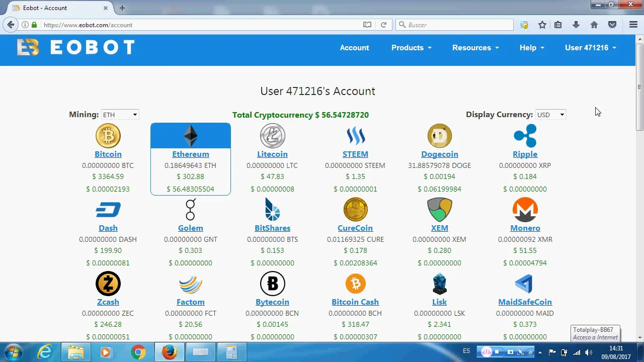Select the Litecoin coin icon
The width and height of the screenshot is (644, 362).
[x=272, y=136]
